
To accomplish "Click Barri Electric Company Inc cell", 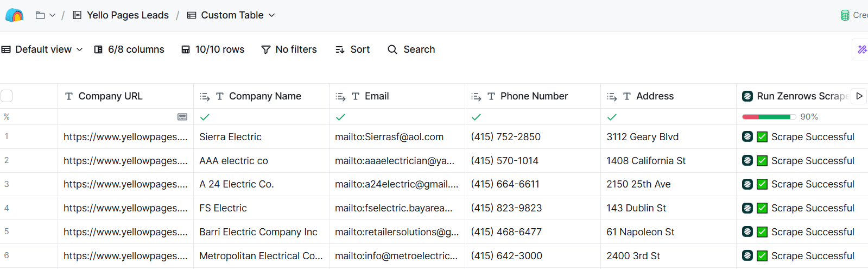I will 261,232.
